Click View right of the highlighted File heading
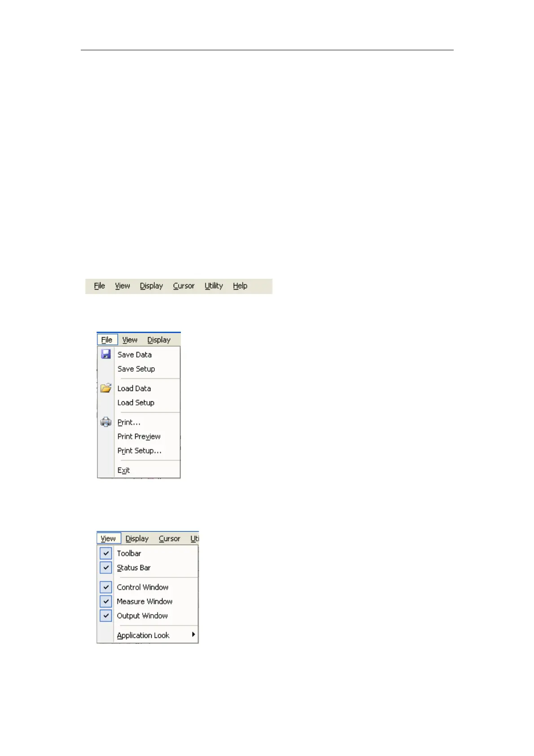Viewport: 534px width, 756px height. tap(130, 340)
